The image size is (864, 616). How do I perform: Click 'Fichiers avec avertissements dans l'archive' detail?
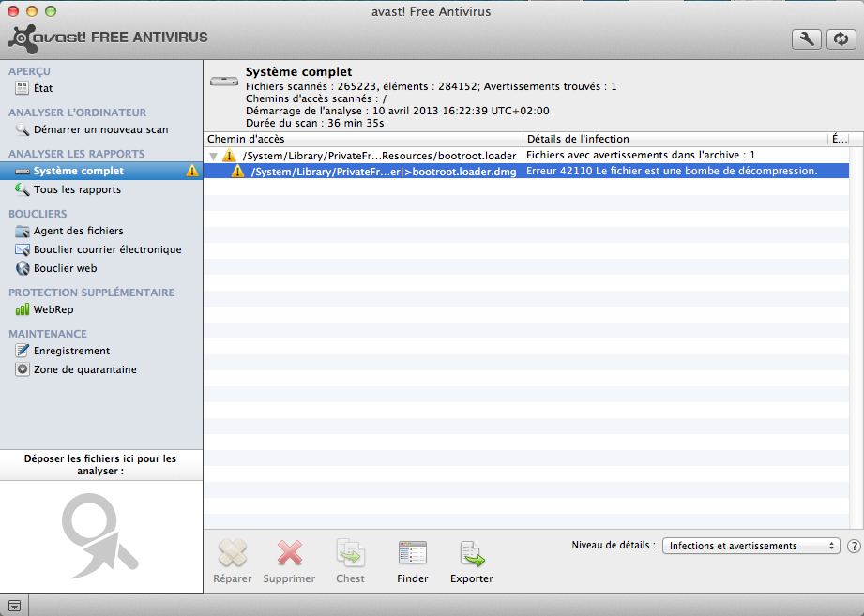coord(641,156)
